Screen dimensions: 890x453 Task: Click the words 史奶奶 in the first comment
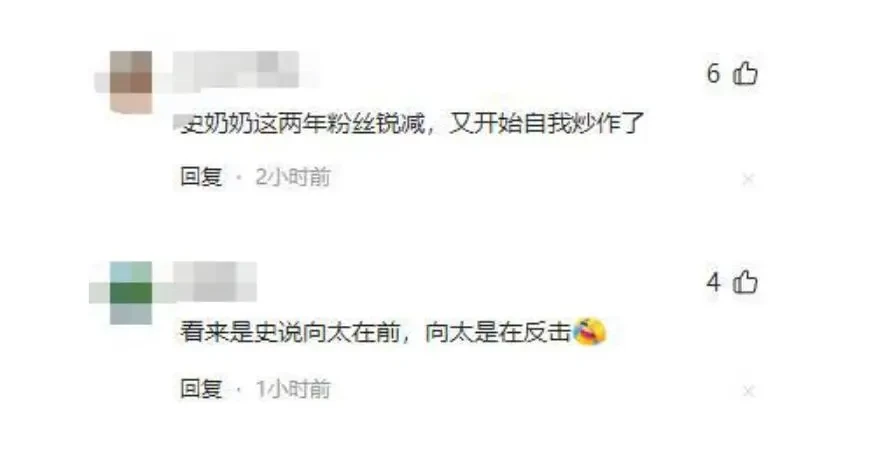pyautogui.click(x=216, y=123)
